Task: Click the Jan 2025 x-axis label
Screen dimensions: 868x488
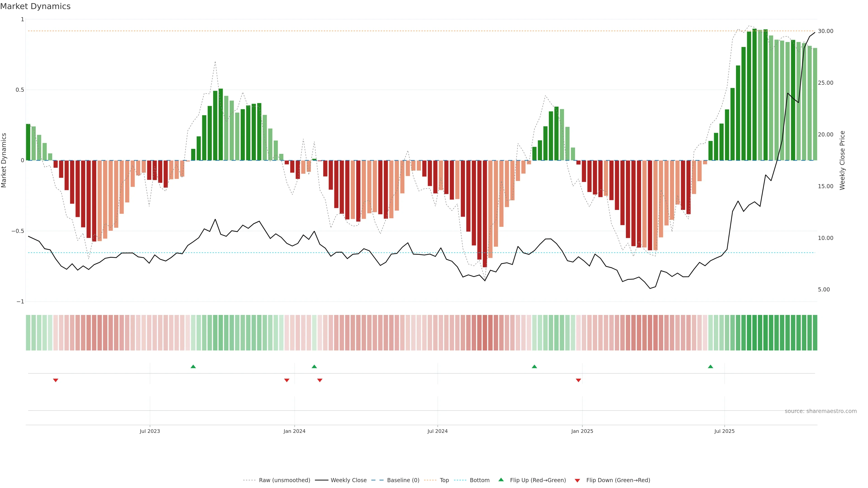Action: 582,431
